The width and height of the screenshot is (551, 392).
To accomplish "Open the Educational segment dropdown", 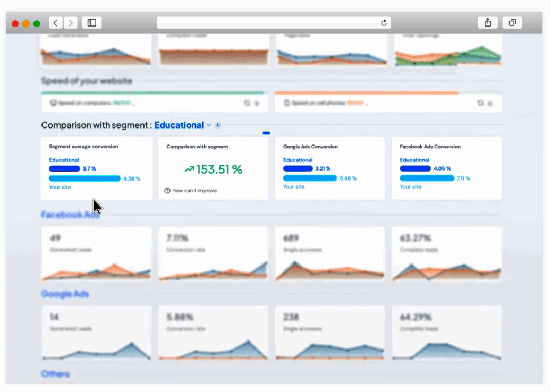I will [179, 125].
